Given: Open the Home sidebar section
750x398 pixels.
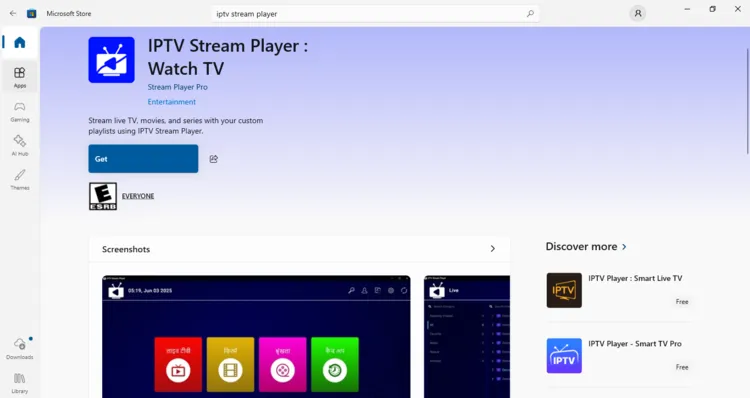Looking at the screenshot, I should (20, 43).
